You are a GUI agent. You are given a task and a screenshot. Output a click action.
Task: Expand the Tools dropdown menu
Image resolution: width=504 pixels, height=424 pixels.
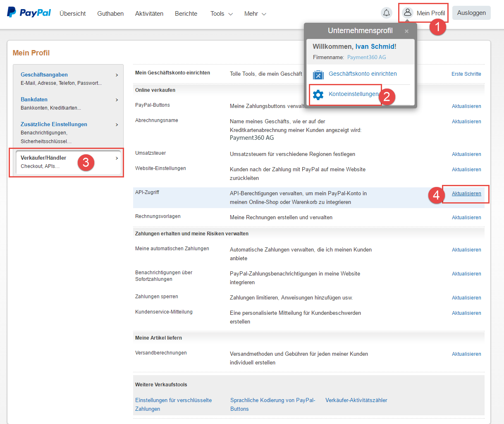point(221,14)
